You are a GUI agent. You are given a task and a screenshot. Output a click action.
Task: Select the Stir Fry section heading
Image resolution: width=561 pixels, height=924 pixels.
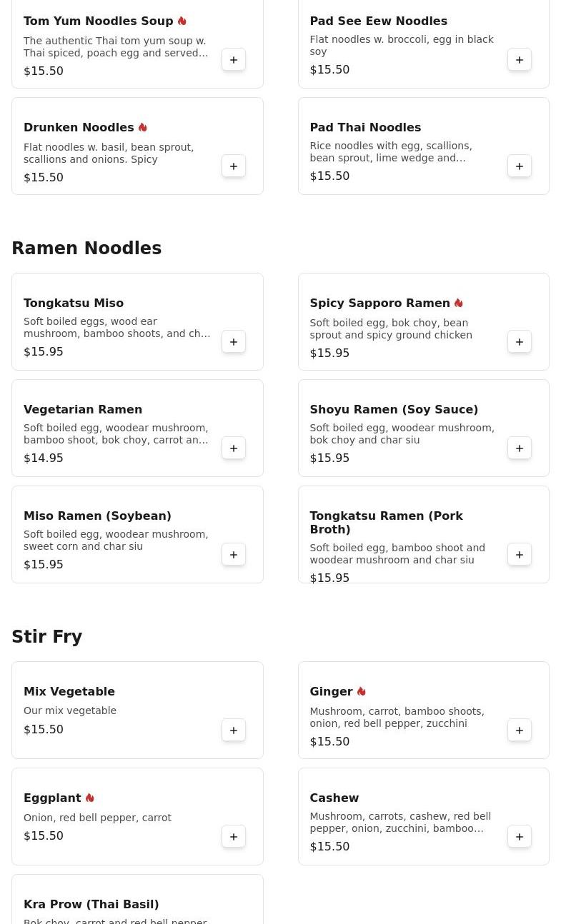tap(47, 637)
